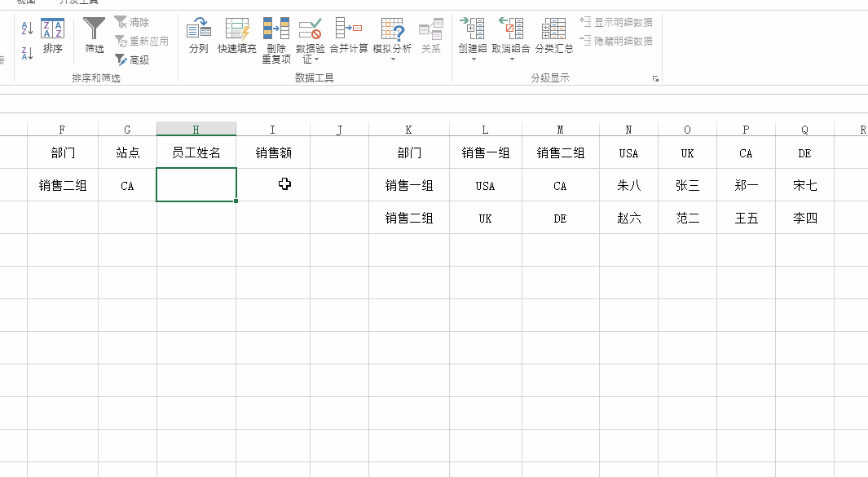Viewport: 868px width, 477px height.
Task: Clear filter with 清除
Action: coord(132,22)
